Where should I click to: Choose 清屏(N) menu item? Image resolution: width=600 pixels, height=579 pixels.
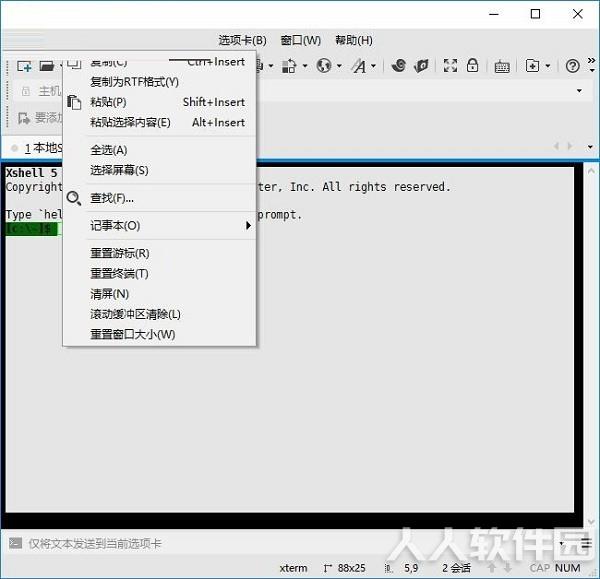point(160,294)
